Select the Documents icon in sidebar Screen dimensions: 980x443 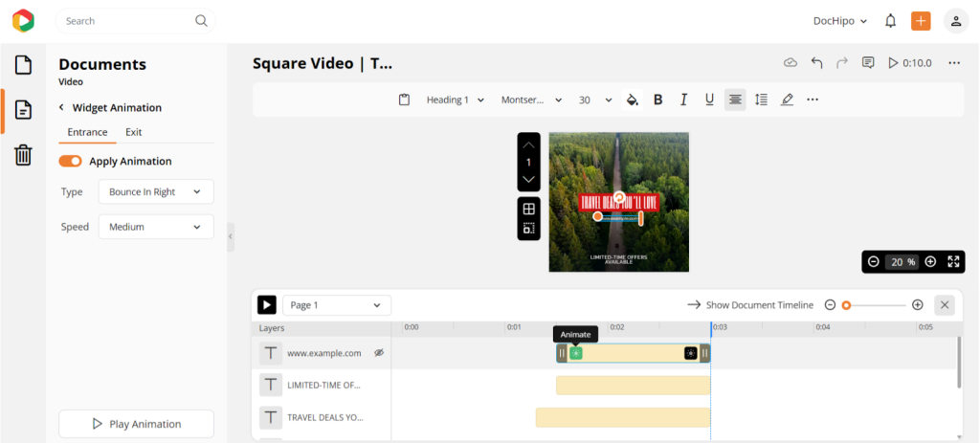[x=23, y=110]
